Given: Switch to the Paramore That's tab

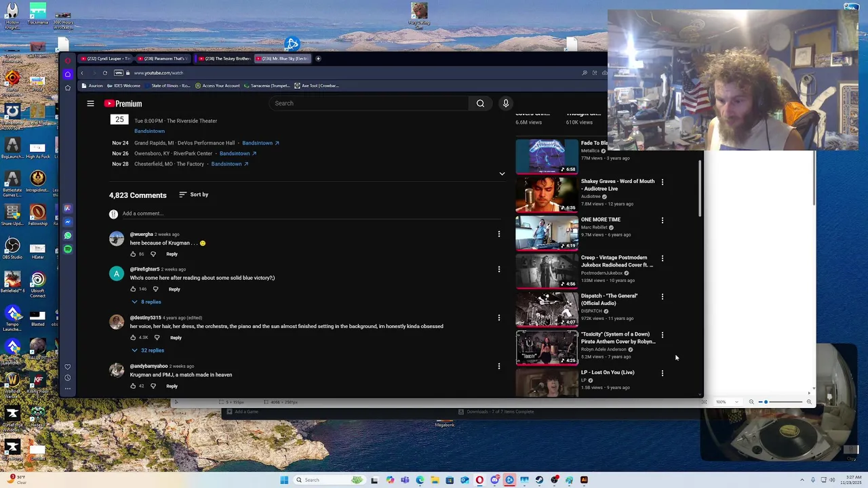Looking at the screenshot, I should pos(163,58).
